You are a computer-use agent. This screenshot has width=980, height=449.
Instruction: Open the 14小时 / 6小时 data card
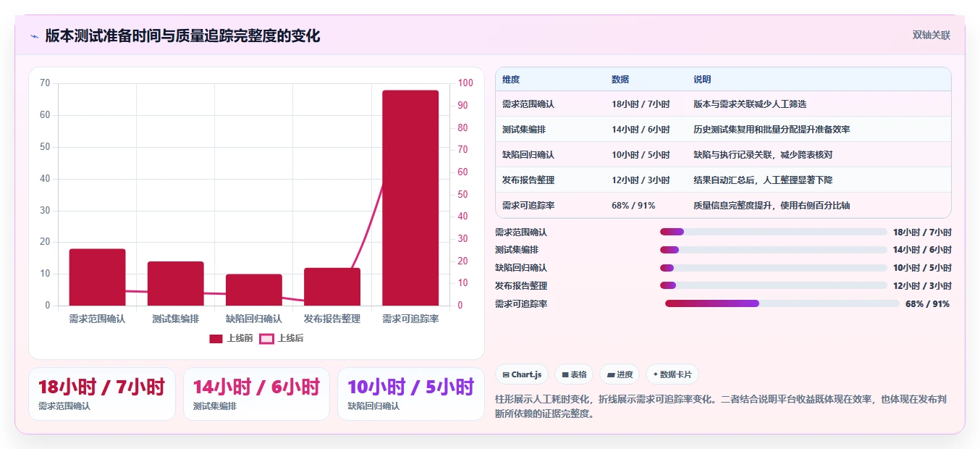[256, 394]
